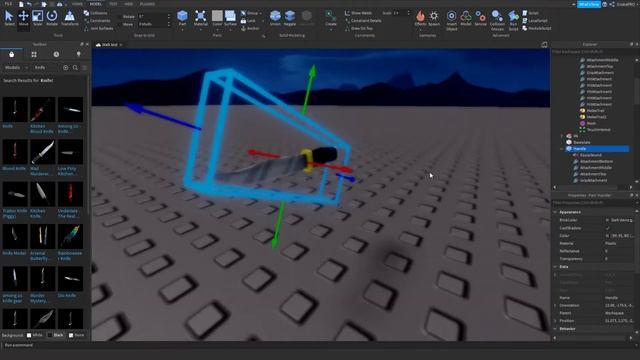
Task: Collapse the Behavior properties section
Action: coord(555,329)
